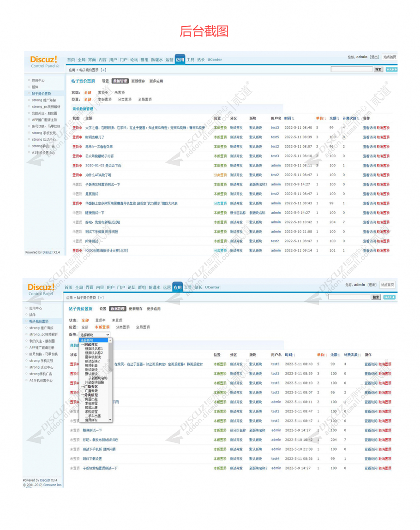This screenshot has height=530, width=420.
Task: Open 应用中心 in the upper screenshot sidebar
Action: coord(38,81)
